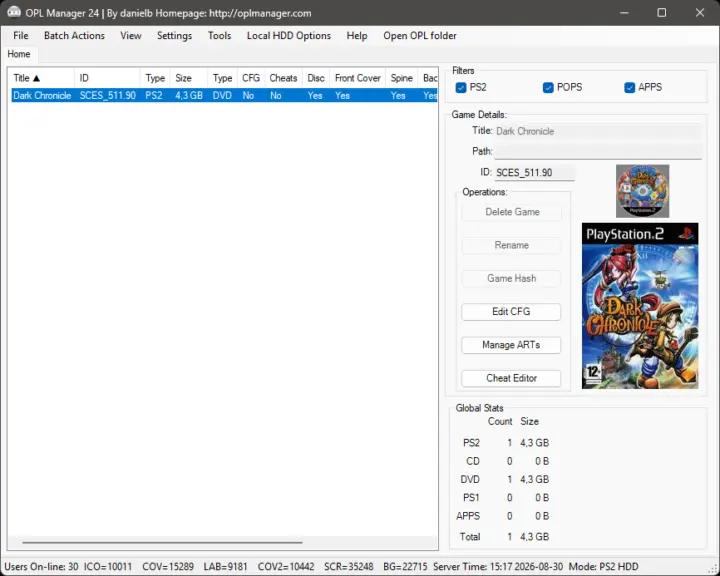Open the Help menu

coord(357,35)
